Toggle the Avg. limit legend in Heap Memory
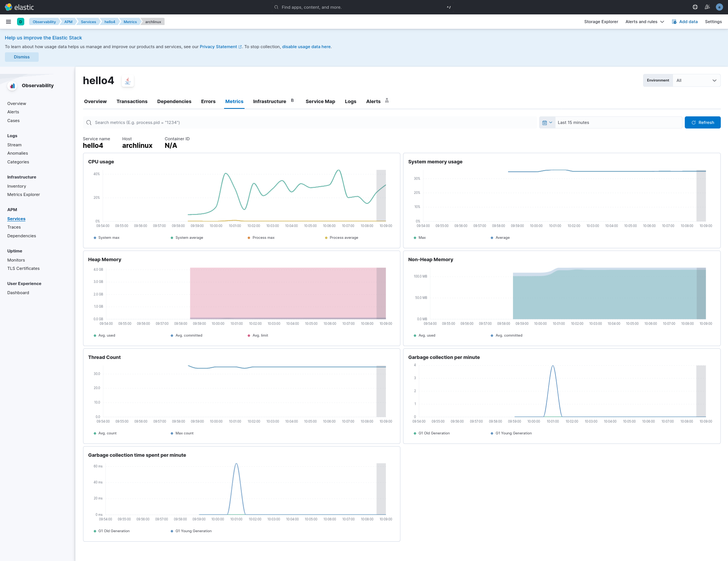This screenshot has width=728, height=561. [x=260, y=335]
